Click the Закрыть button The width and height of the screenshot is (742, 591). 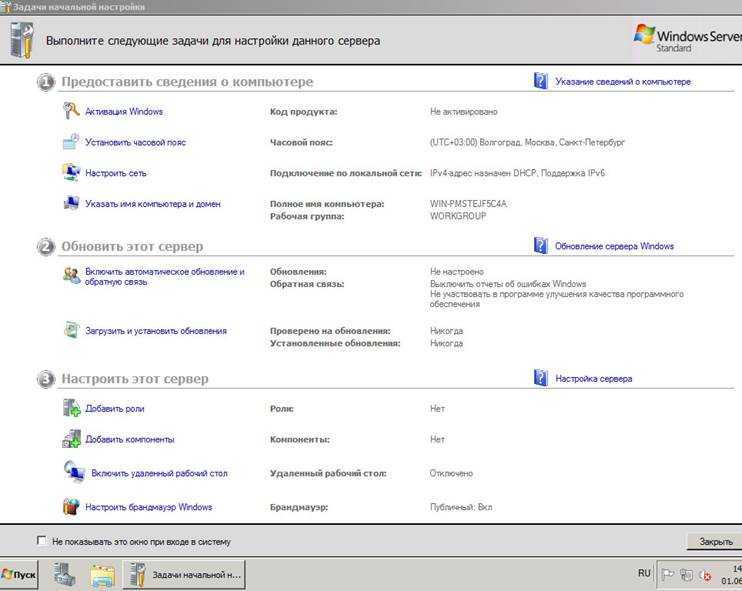(x=716, y=541)
